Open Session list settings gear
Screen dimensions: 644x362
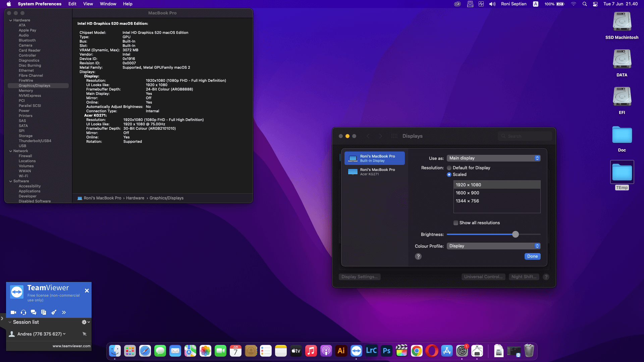coord(84,322)
